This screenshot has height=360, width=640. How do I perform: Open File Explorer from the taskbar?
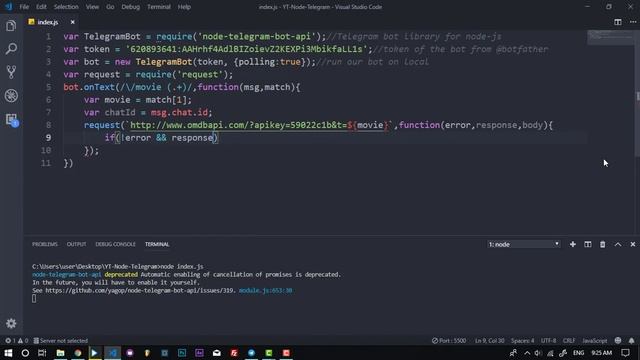point(60,353)
